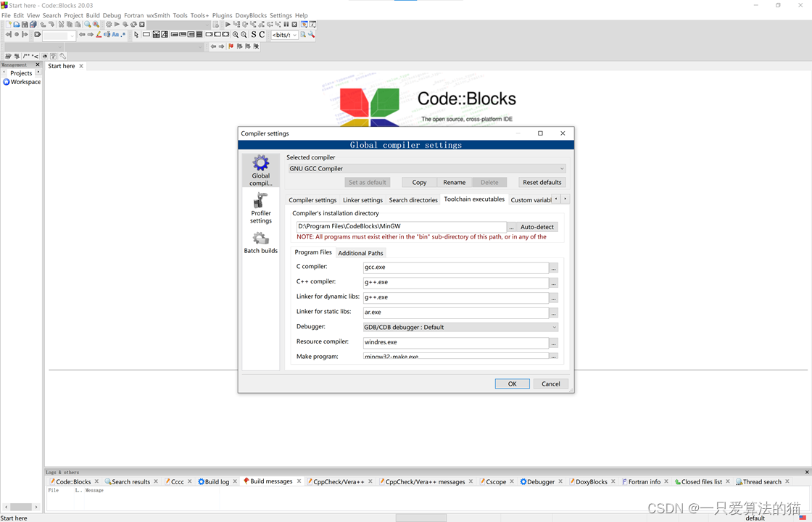The width and height of the screenshot is (812, 522).
Task: Click the 'S' toolbar icon
Action: click(253, 35)
